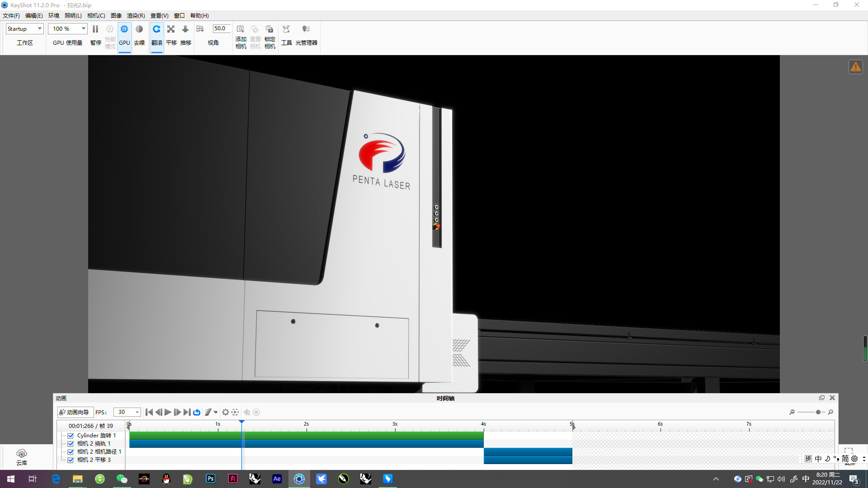Viewport: 868px width, 488px height.
Task: Uncheck the 相机 2 平移 3 track
Action: pos(71,460)
